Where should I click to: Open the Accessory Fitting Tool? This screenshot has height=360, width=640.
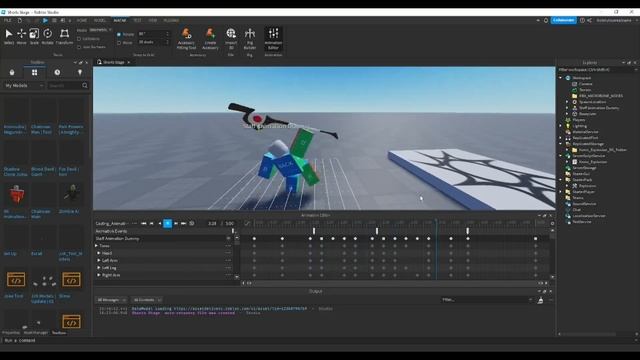pos(186,38)
